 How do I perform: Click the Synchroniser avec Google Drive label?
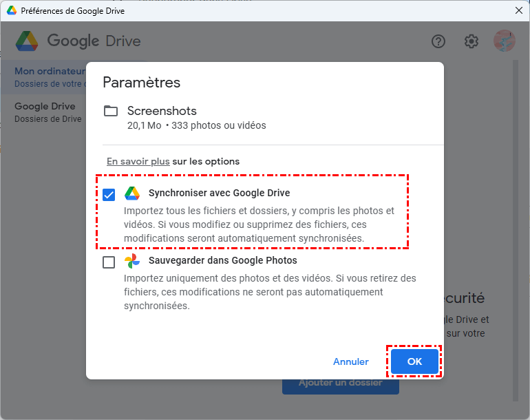pos(220,193)
